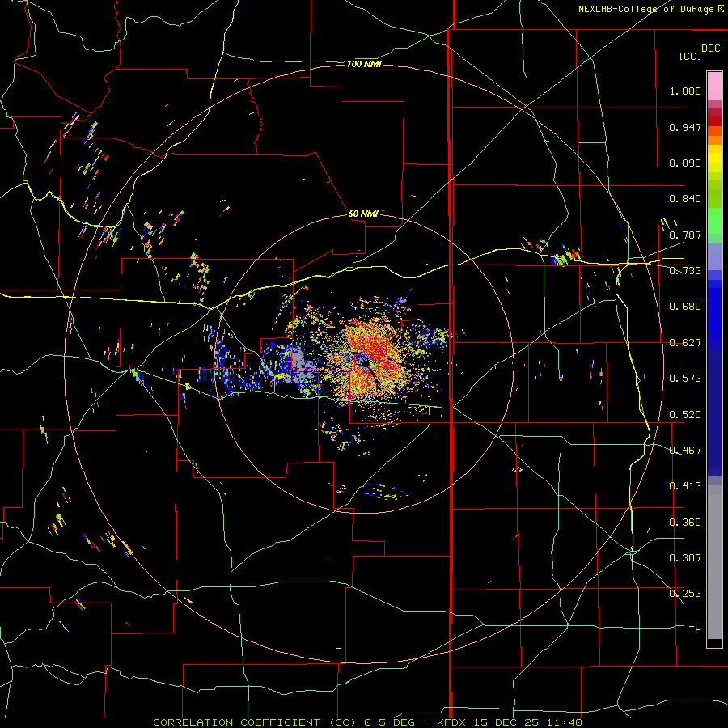The width and height of the screenshot is (728, 728).
Task: Click the 0.680 scale value
Action: pos(685,307)
